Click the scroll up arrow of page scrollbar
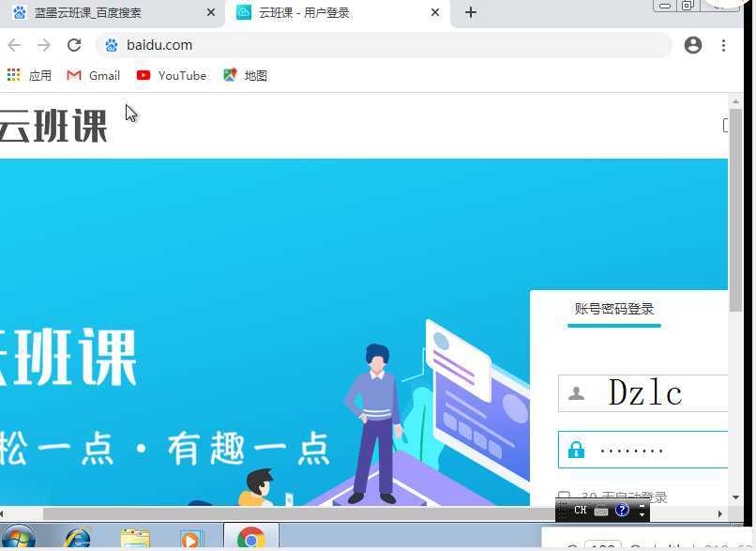The image size is (756, 551). (x=735, y=101)
